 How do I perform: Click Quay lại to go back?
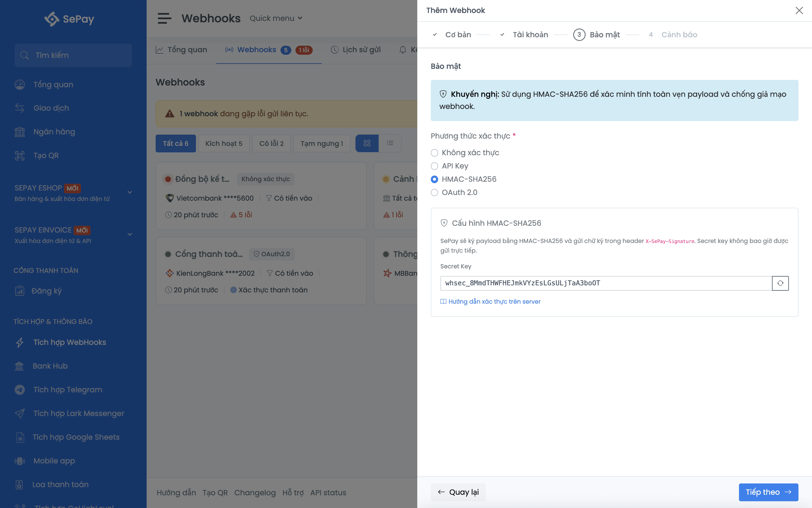pyautogui.click(x=458, y=492)
